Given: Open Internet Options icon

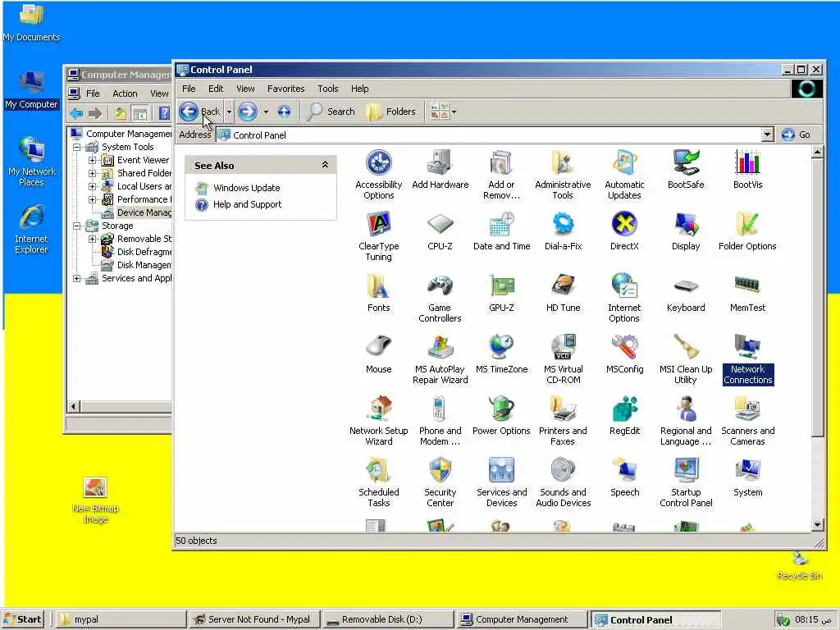Looking at the screenshot, I should tap(624, 298).
